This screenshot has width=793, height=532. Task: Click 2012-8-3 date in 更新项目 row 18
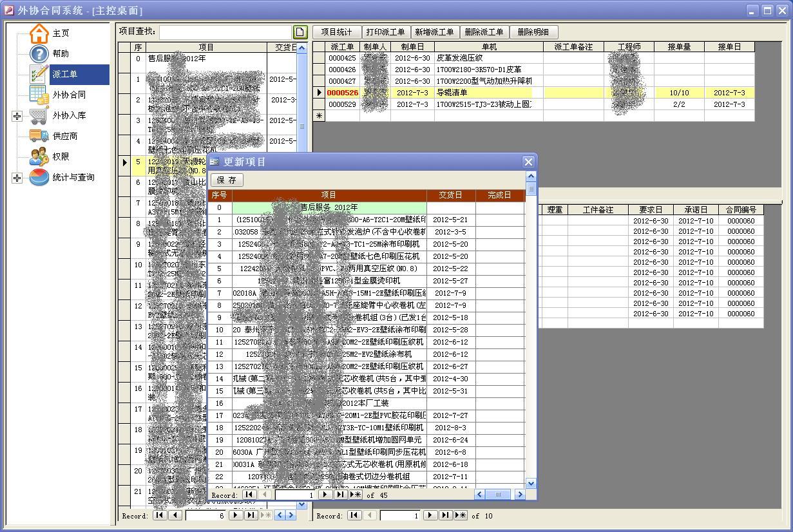(x=451, y=428)
